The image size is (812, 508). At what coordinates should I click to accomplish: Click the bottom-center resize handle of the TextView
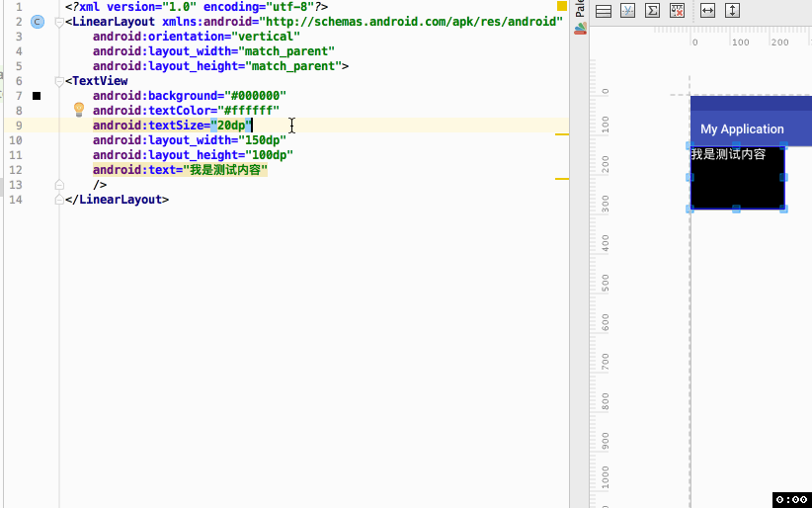click(736, 209)
